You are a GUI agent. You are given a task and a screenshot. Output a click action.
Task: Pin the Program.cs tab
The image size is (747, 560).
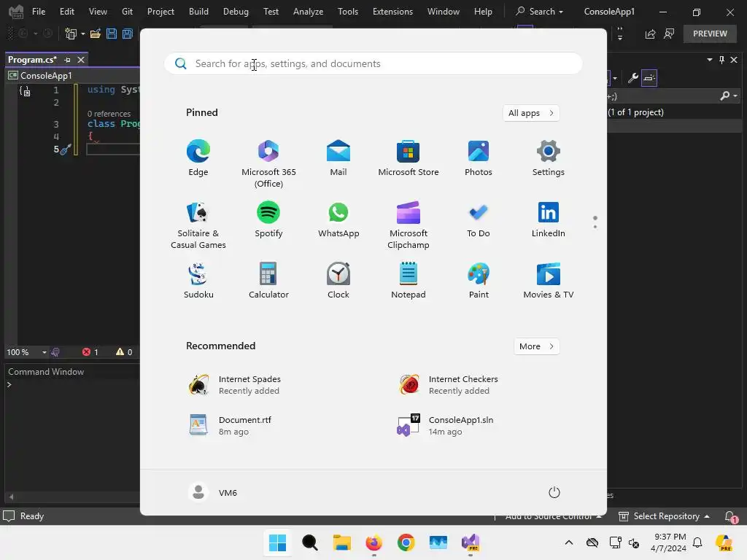tap(67, 60)
